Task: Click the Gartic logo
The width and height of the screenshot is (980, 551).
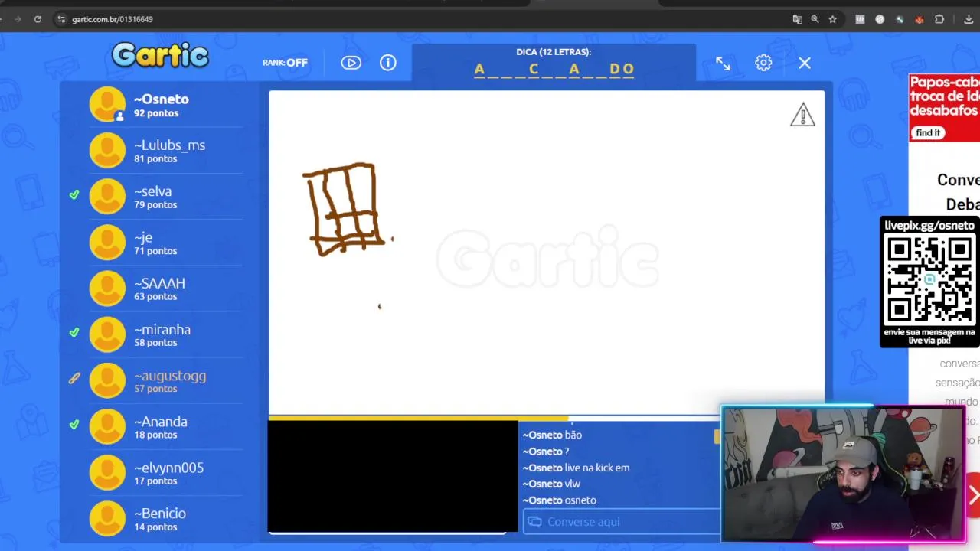Action: click(x=160, y=55)
